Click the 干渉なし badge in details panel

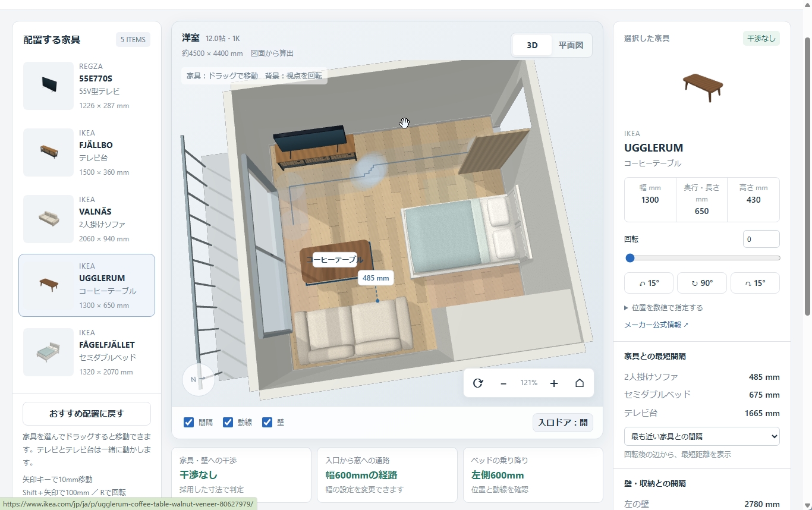(761, 39)
